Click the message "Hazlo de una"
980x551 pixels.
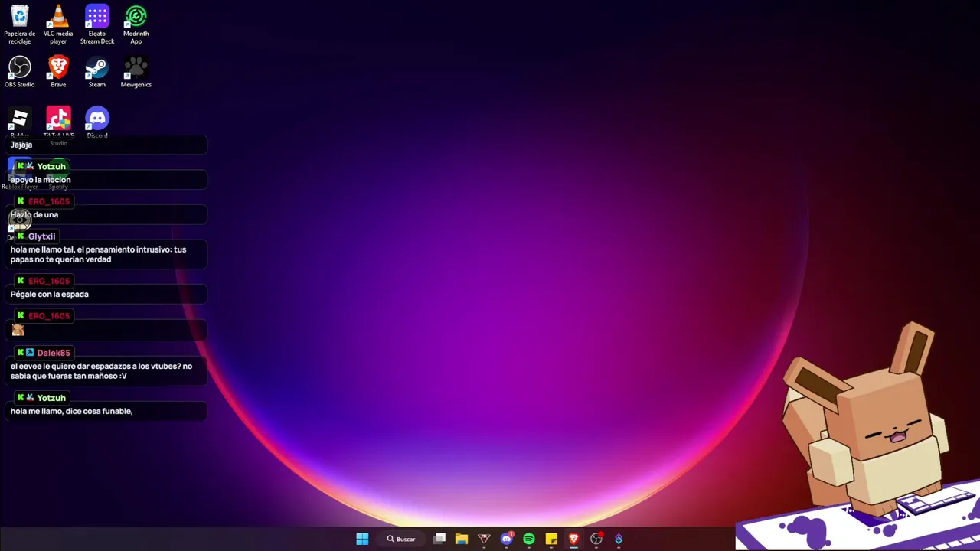pyautogui.click(x=34, y=215)
